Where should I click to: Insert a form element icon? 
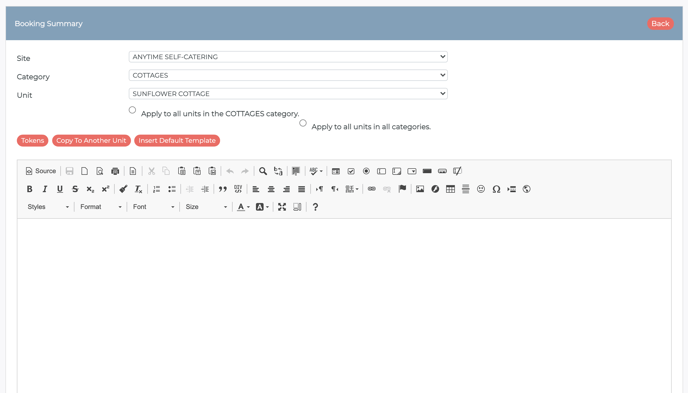(336, 171)
